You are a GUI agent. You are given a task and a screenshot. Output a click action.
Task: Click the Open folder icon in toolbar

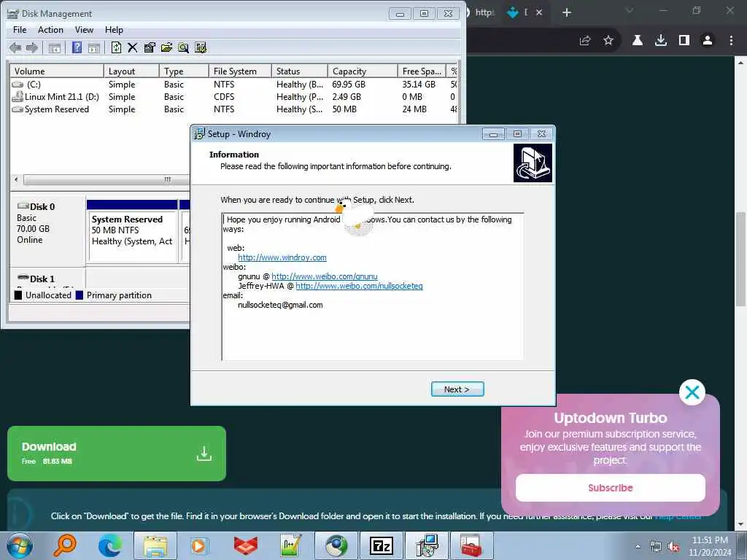[x=166, y=47]
